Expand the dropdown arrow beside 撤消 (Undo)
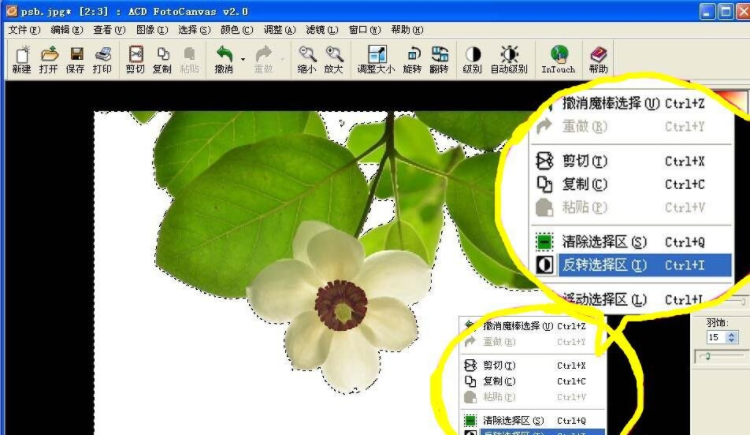This screenshot has width=750, height=435. click(x=242, y=59)
